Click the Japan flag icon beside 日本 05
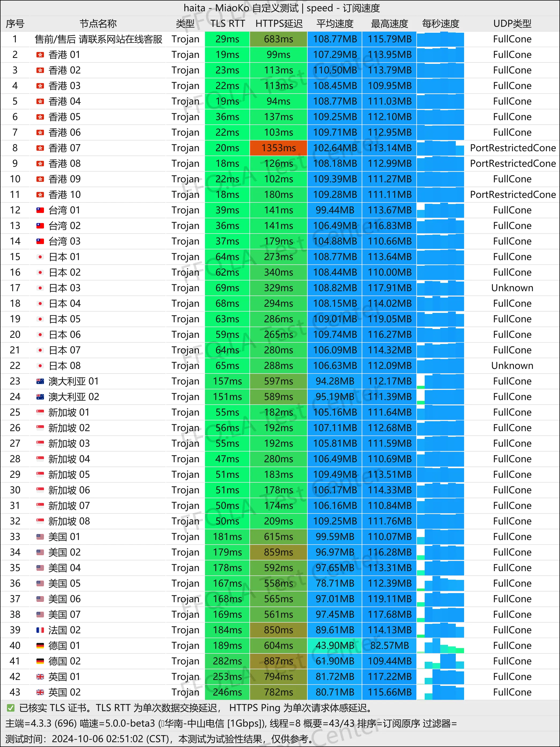The image size is (560, 747). click(40, 319)
